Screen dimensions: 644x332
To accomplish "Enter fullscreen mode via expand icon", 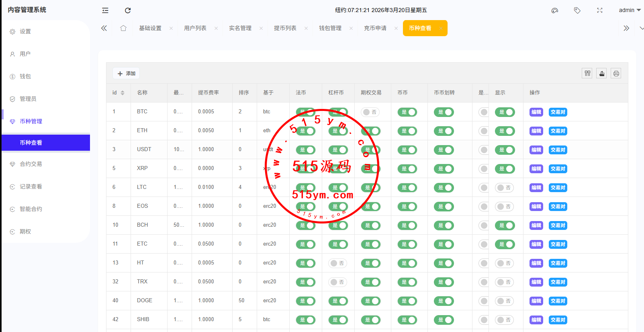I will coord(600,10).
